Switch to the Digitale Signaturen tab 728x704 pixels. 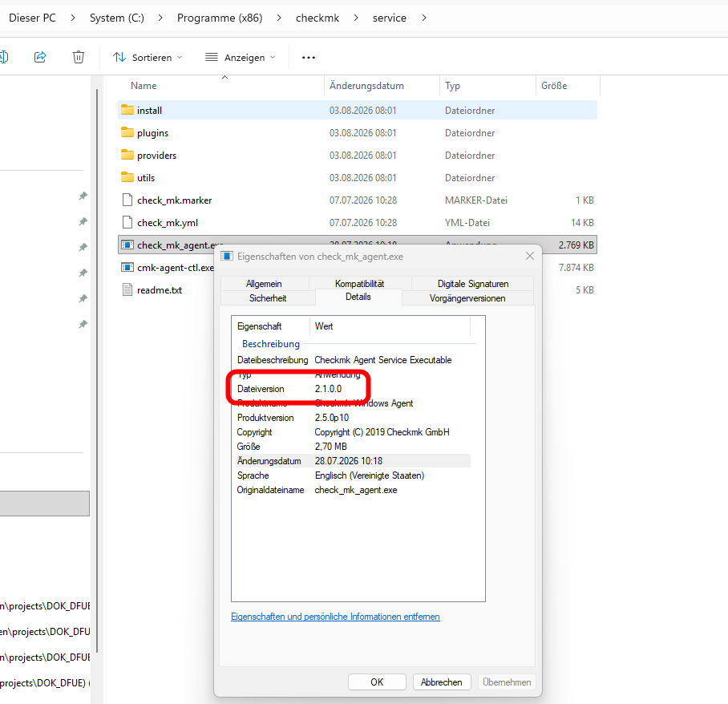473,283
